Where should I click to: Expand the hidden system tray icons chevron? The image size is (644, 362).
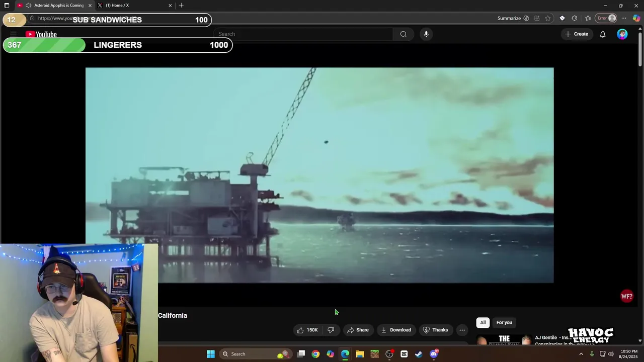click(581, 354)
